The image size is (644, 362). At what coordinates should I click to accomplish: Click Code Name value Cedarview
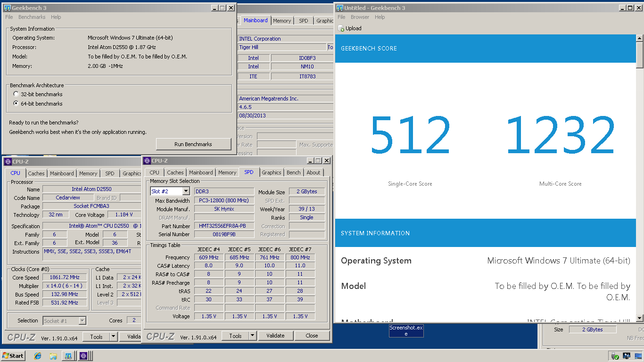[x=67, y=197]
